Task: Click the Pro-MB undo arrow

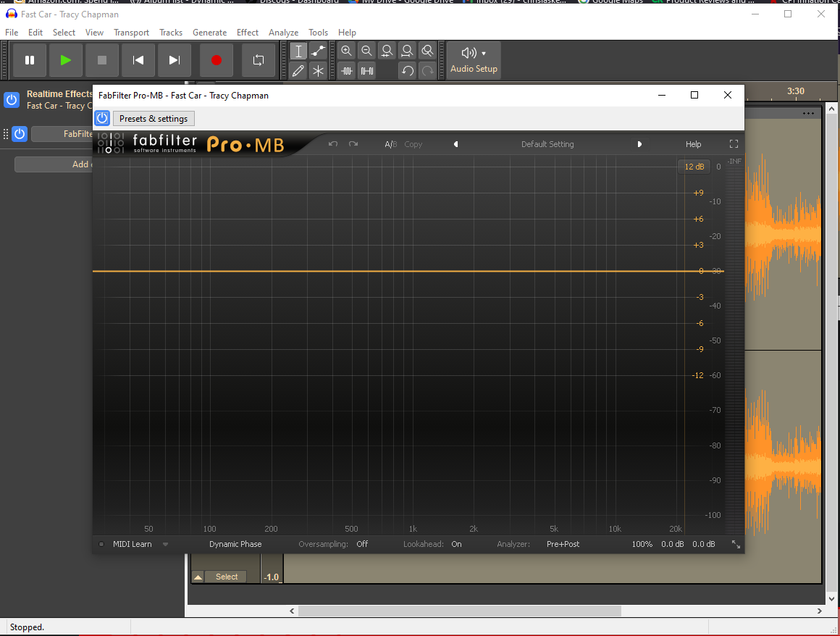Action: [x=332, y=144]
